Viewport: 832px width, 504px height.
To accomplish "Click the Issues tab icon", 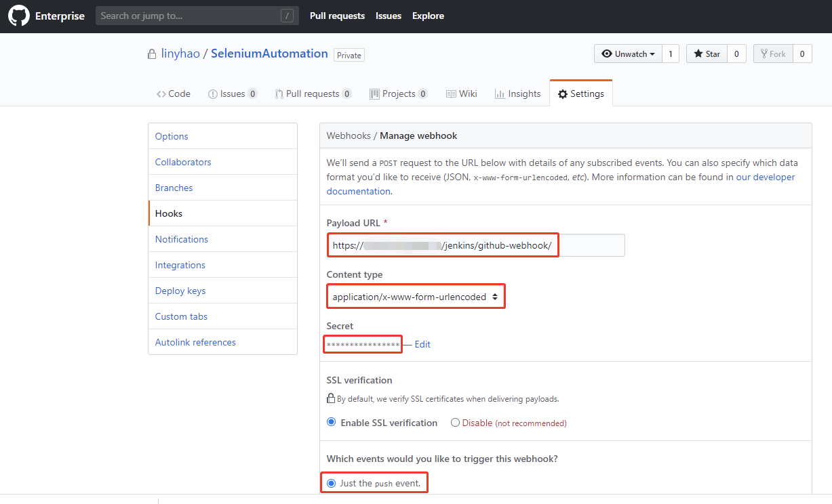I will pos(212,94).
